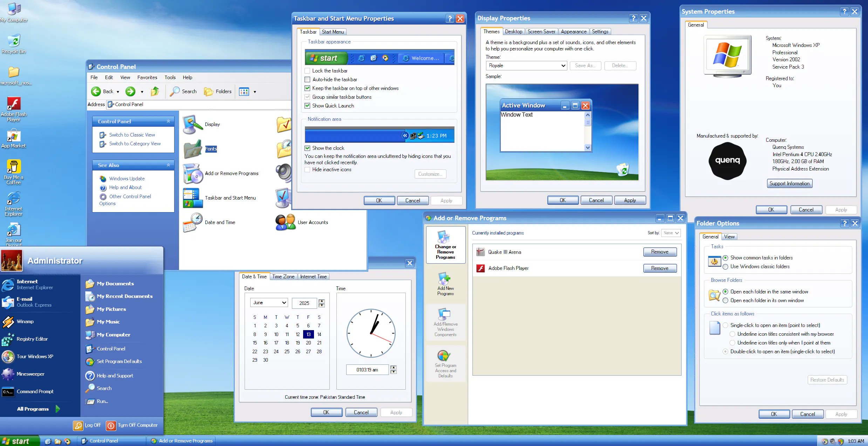Select day 20 in the calendar

click(x=308, y=343)
